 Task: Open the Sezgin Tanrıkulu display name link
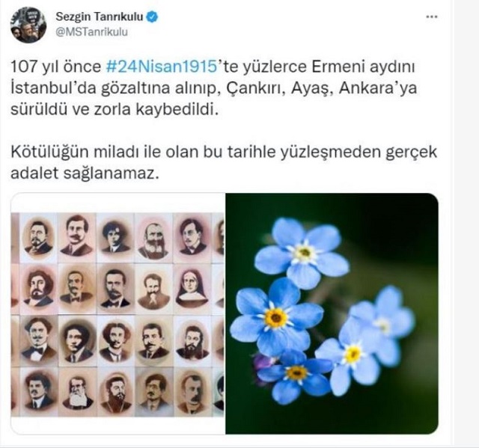100,16
